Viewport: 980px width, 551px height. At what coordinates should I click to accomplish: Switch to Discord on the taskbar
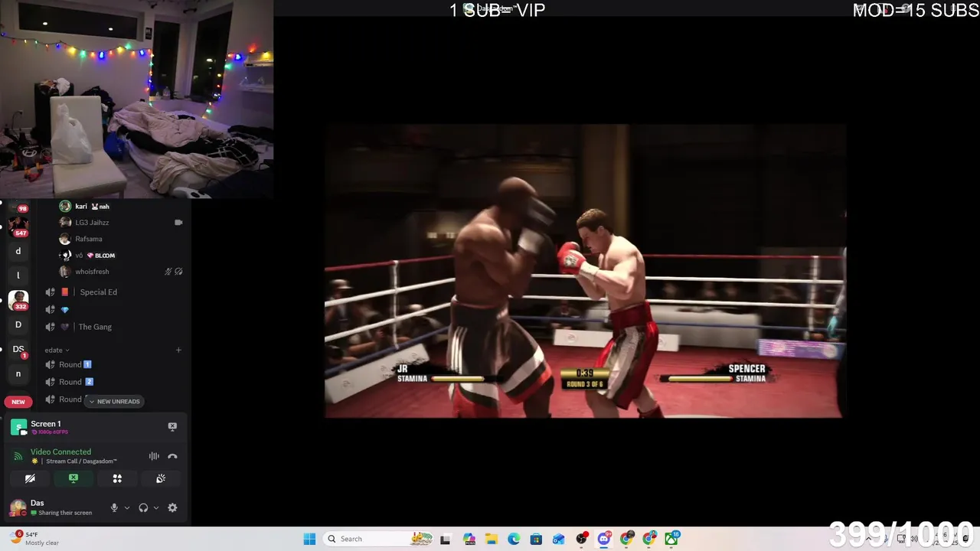point(604,539)
